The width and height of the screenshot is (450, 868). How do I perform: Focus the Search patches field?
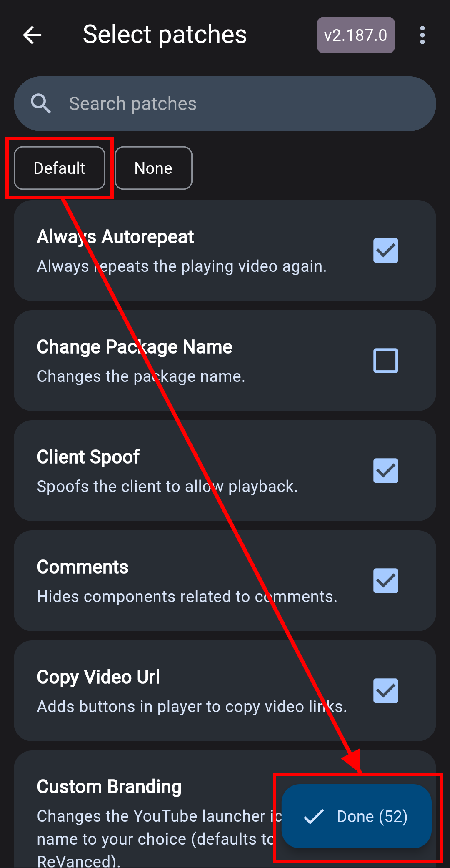tap(225, 104)
